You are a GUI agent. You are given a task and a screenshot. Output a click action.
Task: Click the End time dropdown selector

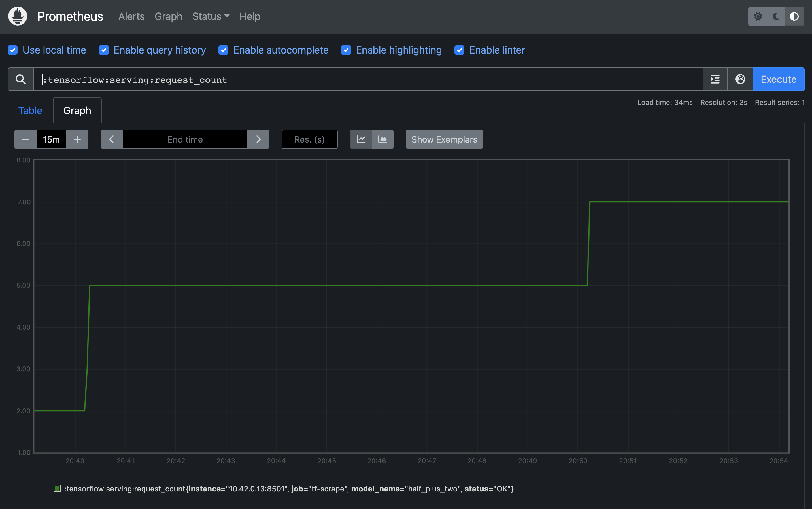tap(185, 139)
